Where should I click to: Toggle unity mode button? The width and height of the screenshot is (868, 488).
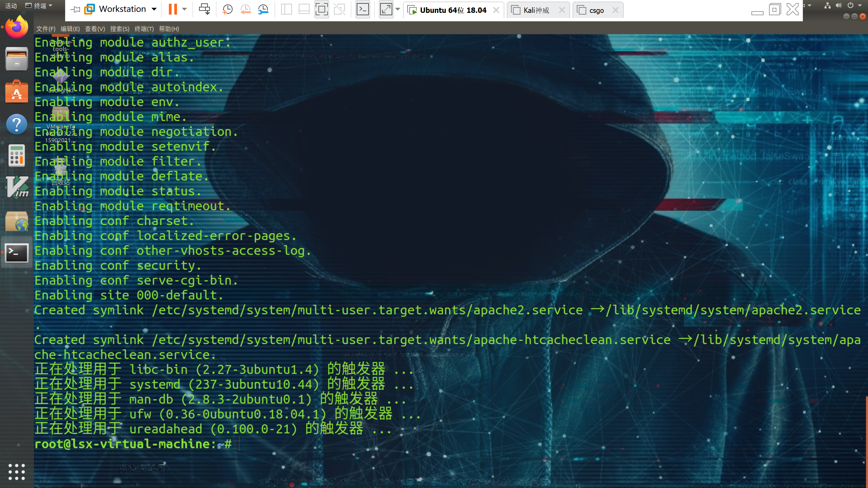point(339,9)
